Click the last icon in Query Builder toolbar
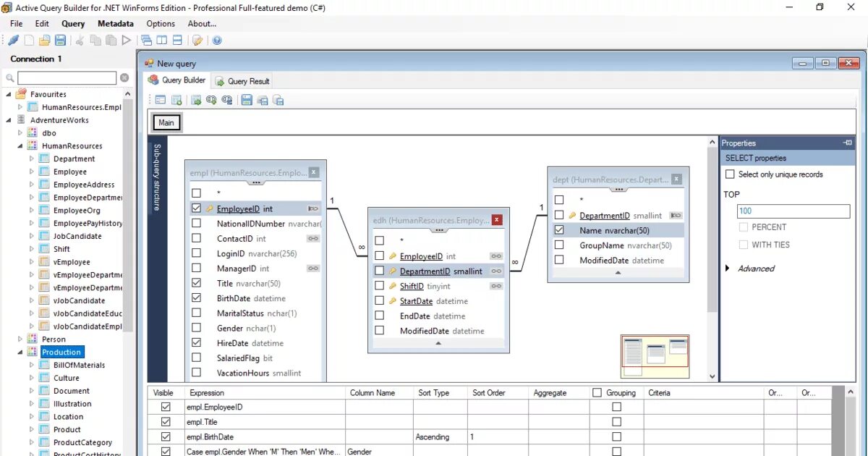The width and height of the screenshot is (868, 456). (278, 100)
